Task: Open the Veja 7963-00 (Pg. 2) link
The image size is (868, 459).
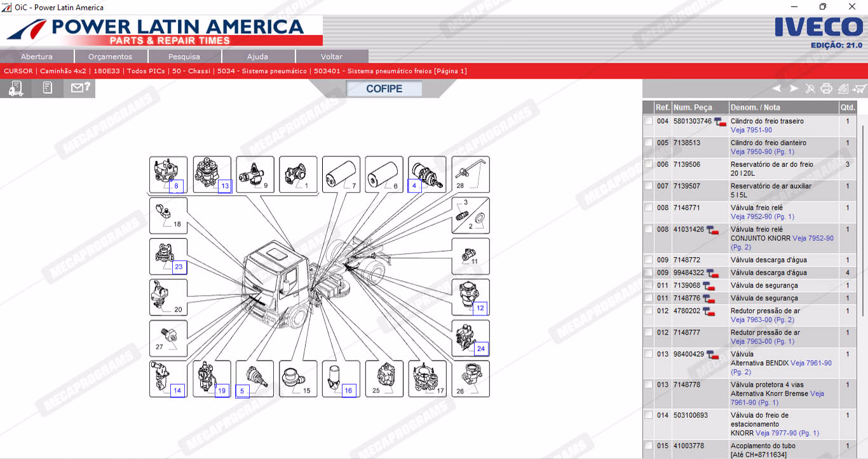Action: 763,320
